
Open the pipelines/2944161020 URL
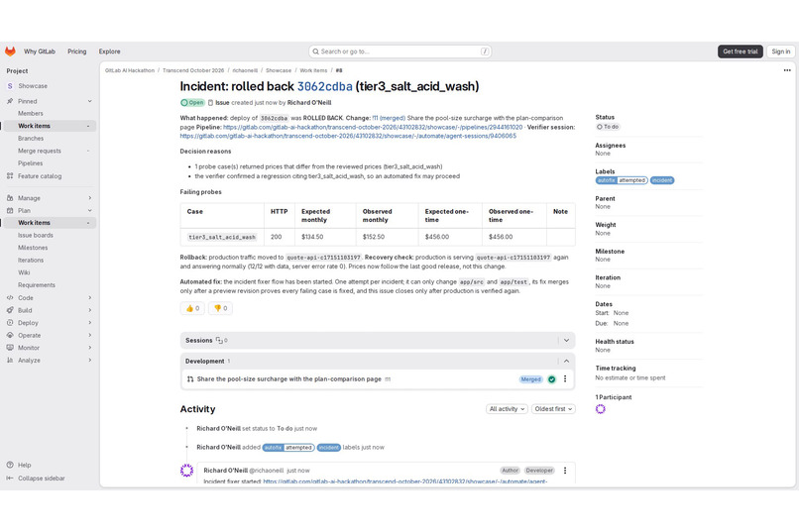373,127
